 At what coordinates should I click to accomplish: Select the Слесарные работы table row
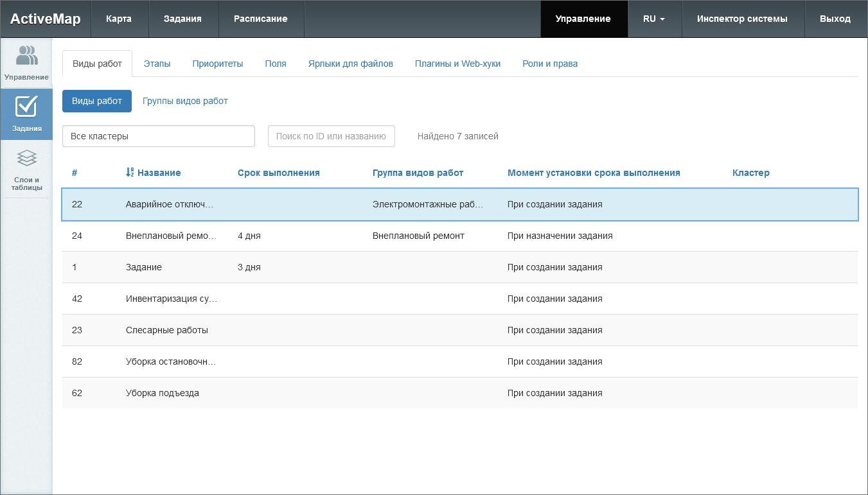459,330
